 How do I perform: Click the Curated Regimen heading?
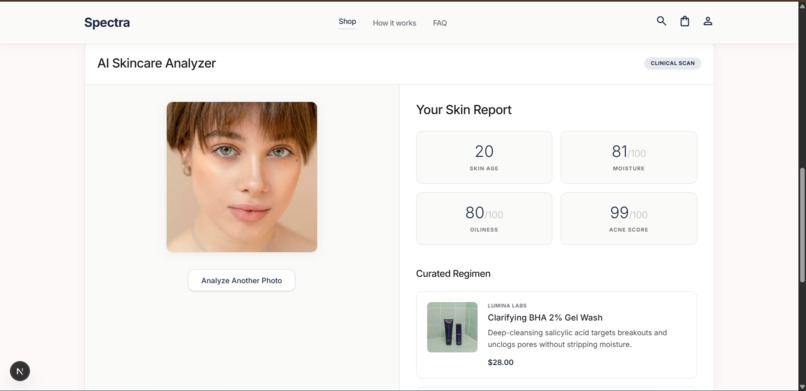(453, 274)
